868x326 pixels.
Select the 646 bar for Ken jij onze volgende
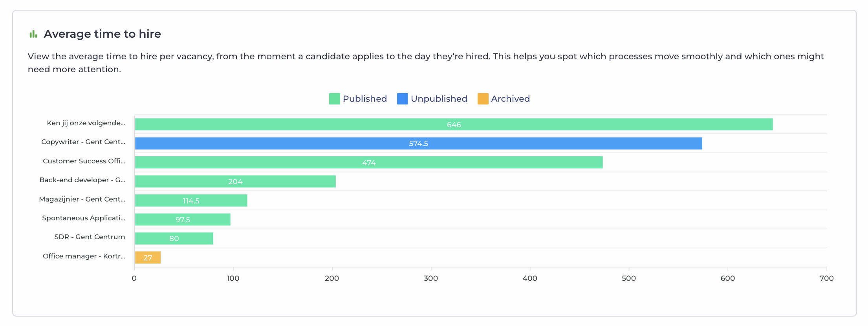[454, 125]
